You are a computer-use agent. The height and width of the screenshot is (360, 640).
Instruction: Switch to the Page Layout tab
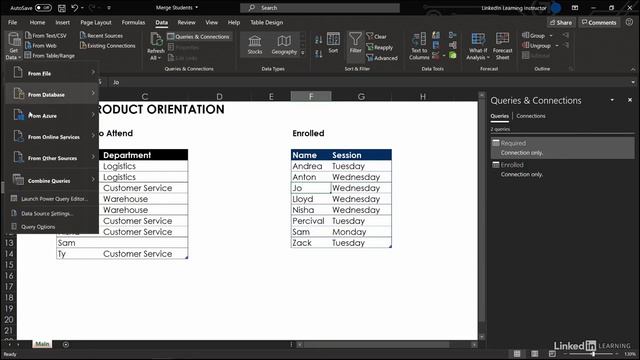click(x=96, y=22)
